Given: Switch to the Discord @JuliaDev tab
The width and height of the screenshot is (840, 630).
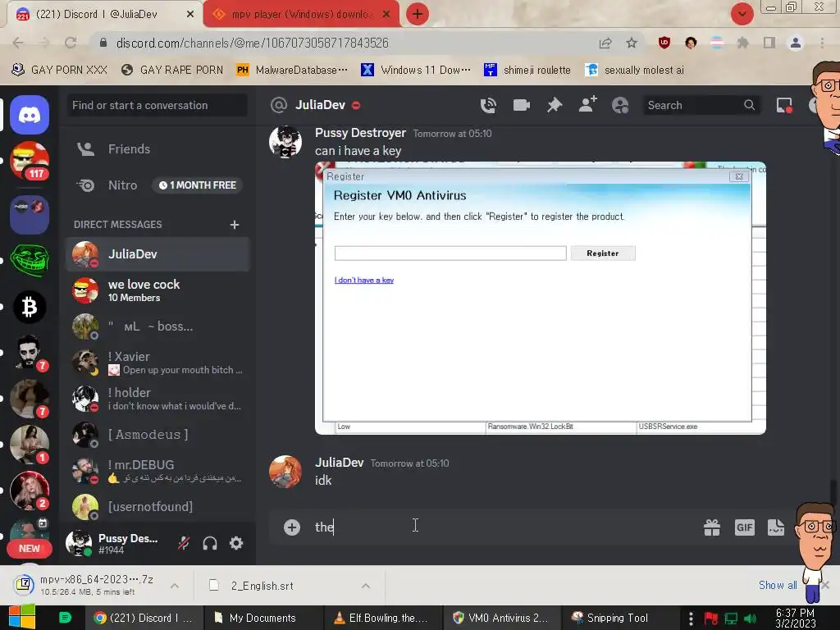Looking at the screenshot, I should (104, 14).
